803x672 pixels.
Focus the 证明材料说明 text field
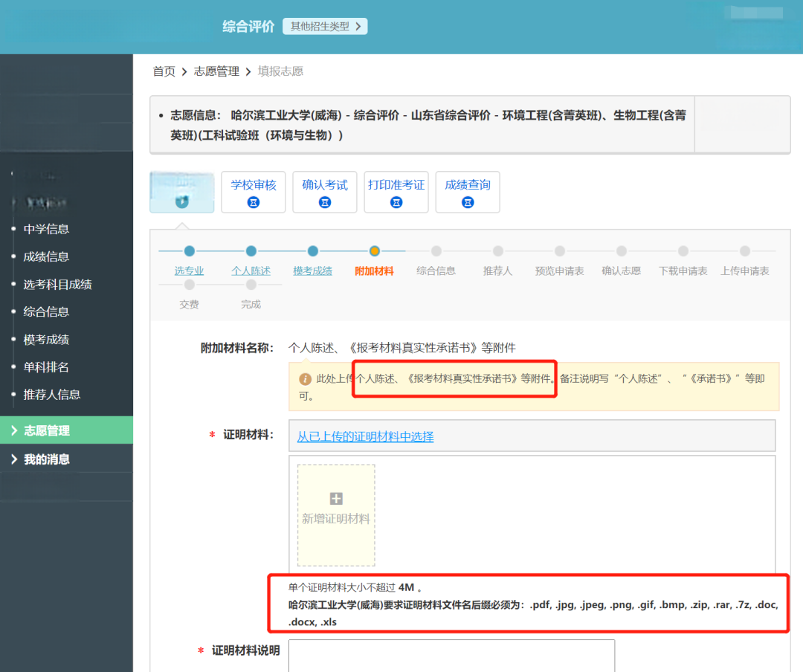pyautogui.click(x=452, y=656)
